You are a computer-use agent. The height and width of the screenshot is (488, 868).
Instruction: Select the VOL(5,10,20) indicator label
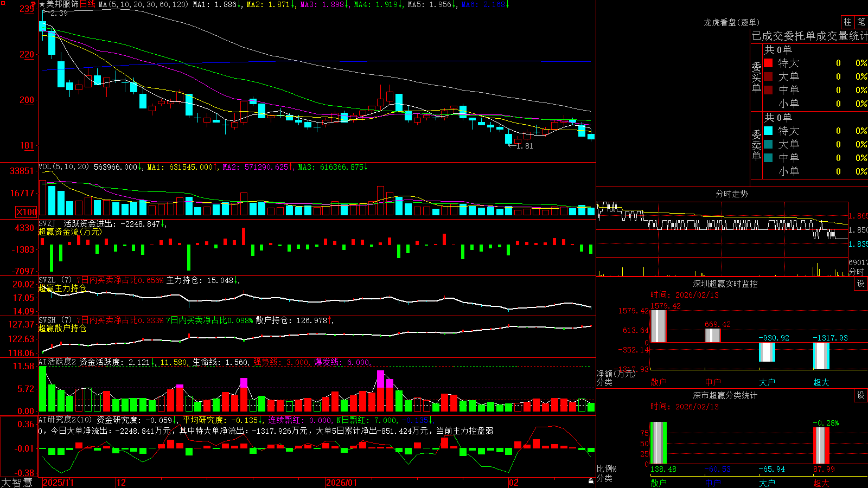(63, 167)
